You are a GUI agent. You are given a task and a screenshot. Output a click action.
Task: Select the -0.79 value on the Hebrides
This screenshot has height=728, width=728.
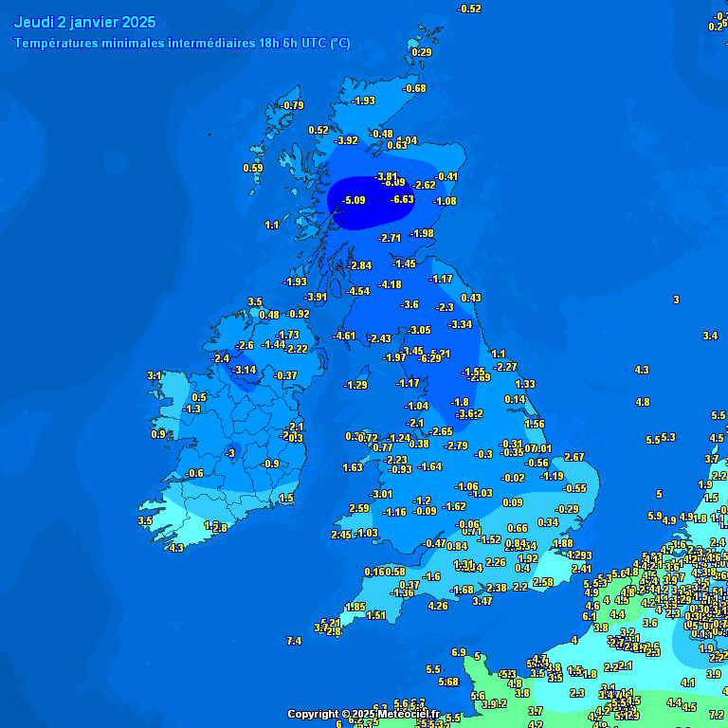pos(292,105)
